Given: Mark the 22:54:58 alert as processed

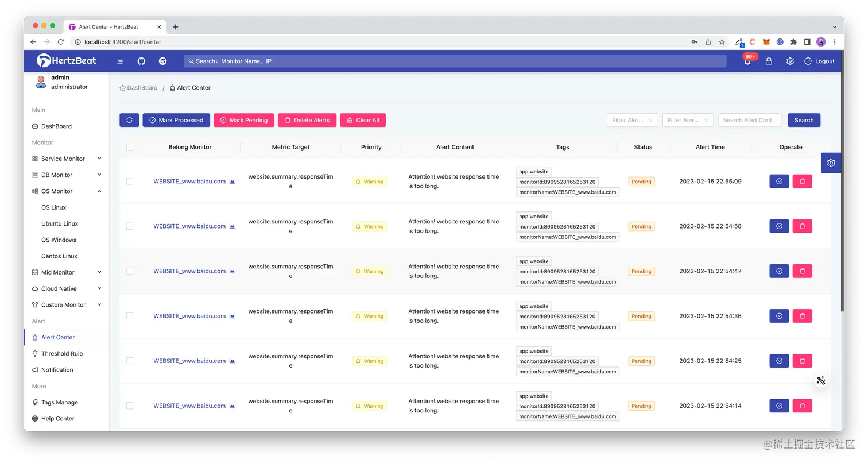Looking at the screenshot, I should [779, 226].
